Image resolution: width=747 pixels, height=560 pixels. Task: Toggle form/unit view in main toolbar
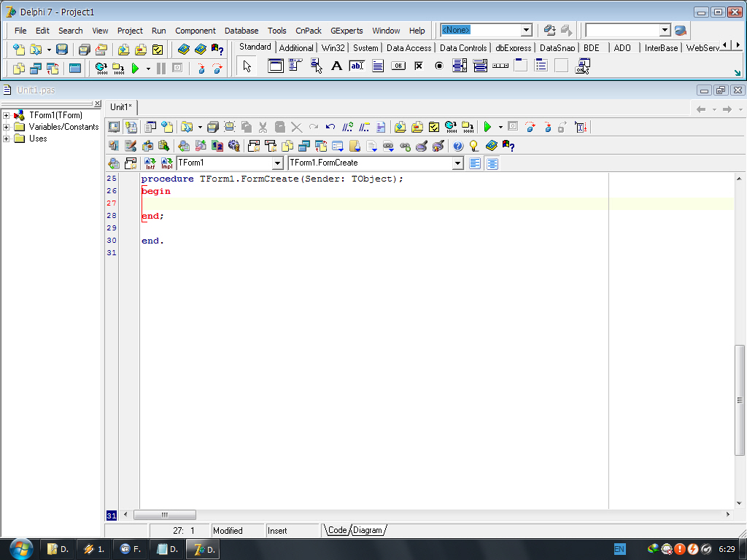(53, 69)
